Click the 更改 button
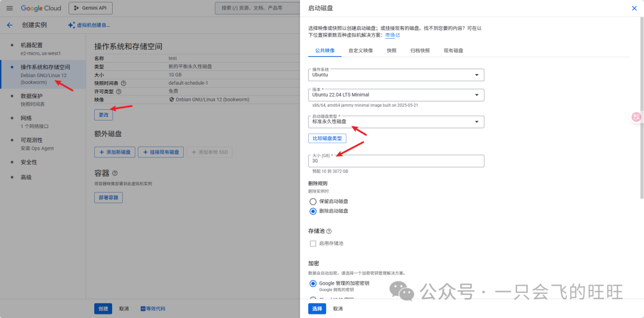Viewport: 644px width, 318px height. point(103,115)
